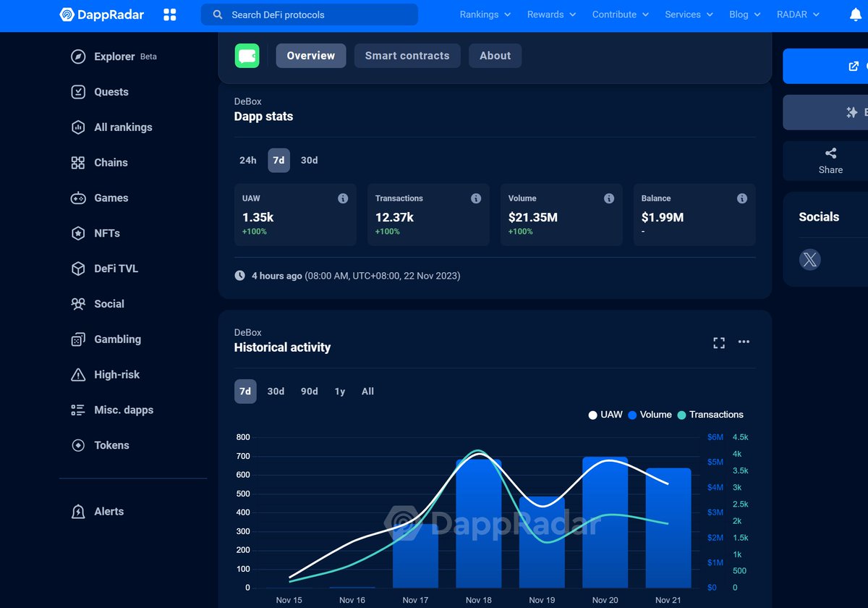Open DeFi TVL in sidebar
This screenshot has height=608, width=868.
pos(105,269)
